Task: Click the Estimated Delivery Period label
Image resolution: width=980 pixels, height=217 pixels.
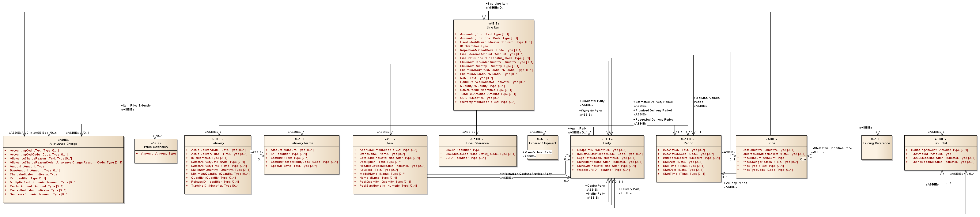Action: click(x=653, y=102)
